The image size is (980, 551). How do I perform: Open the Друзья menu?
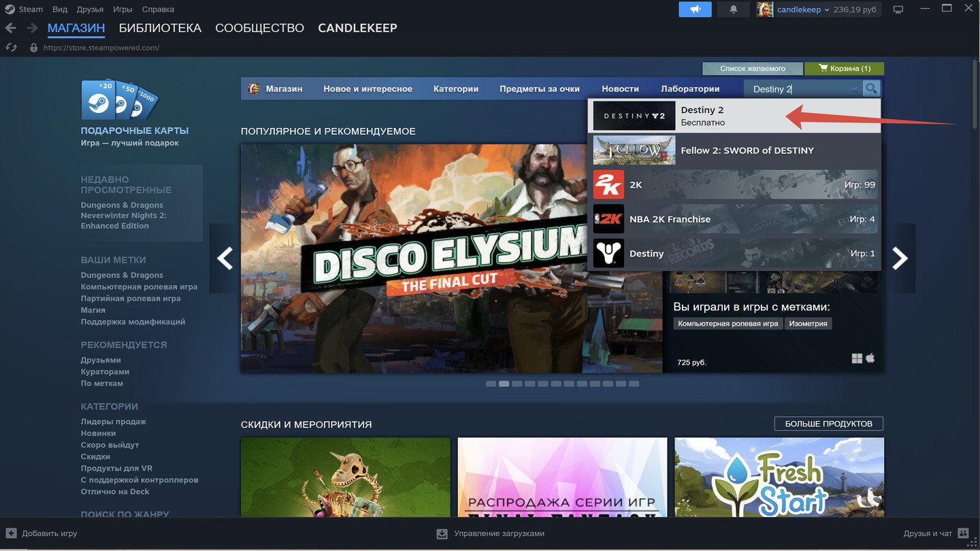pos(90,10)
